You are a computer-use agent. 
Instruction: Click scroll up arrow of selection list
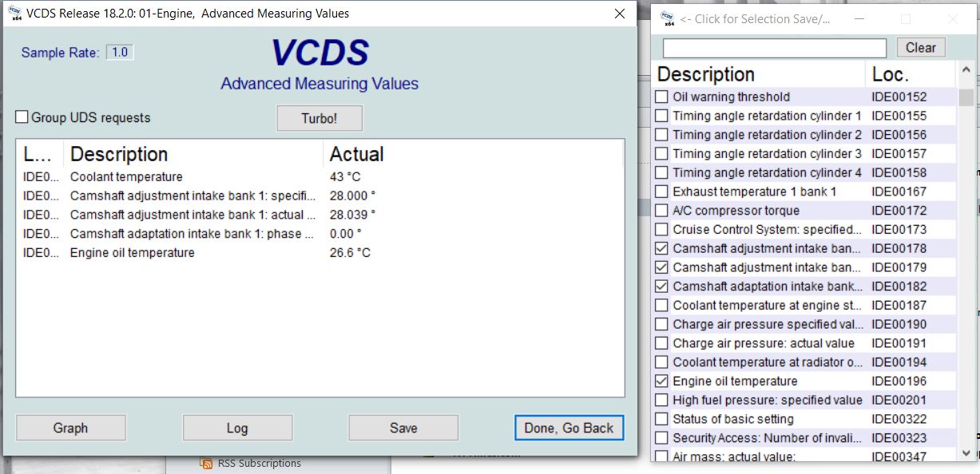966,72
